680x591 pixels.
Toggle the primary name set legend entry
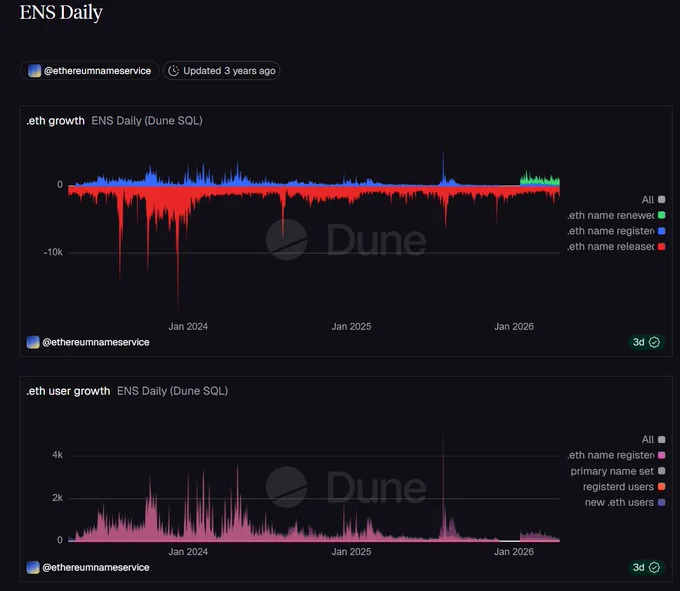pyautogui.click(x=618, y=471)
